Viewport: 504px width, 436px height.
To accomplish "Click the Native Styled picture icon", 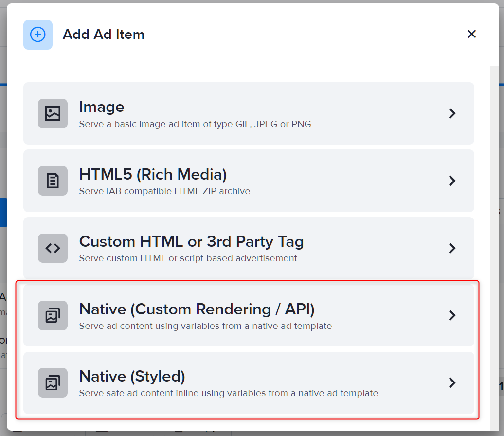I will tap(52, 382).
